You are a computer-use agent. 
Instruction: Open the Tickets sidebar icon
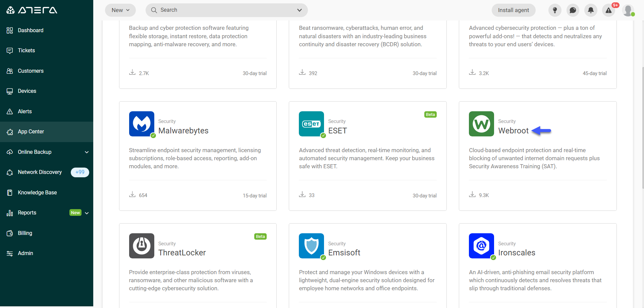(x=10, y=51)
